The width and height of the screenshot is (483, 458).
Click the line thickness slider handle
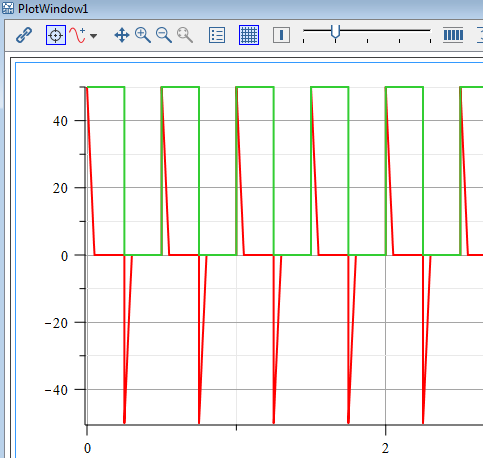[x=335, y=32]
